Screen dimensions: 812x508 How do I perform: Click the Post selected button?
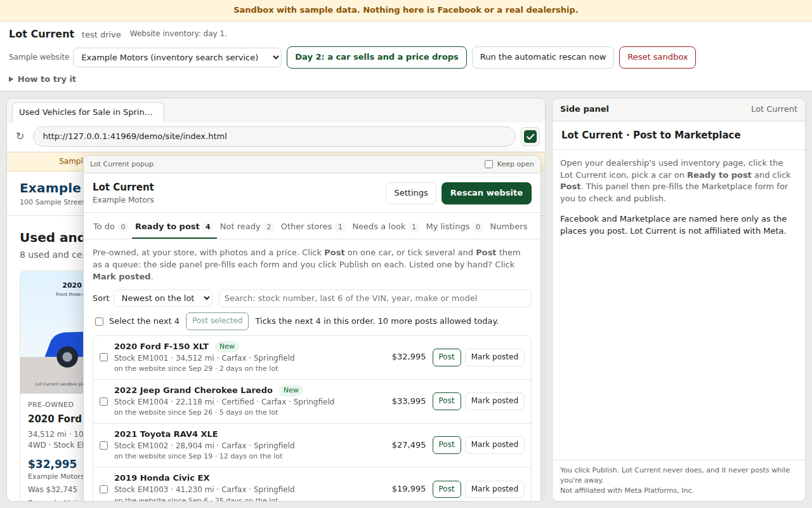pos(217,321)
